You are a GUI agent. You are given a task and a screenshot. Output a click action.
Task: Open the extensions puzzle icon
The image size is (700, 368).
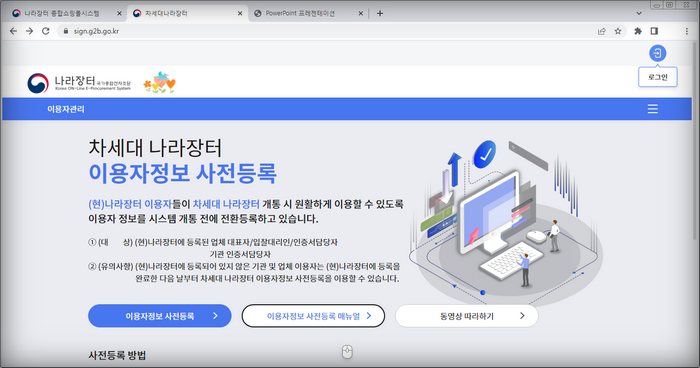click(x=638, y=31)
